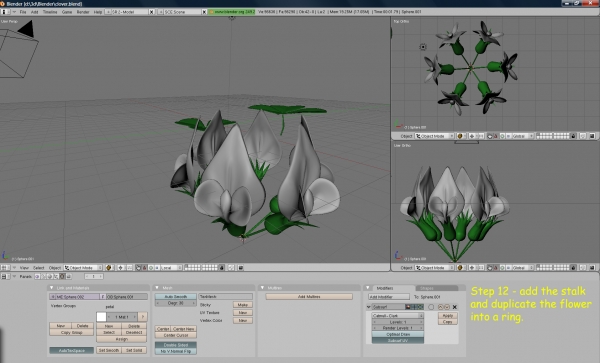Click the Set Smooth button

[x=109, y=350]
